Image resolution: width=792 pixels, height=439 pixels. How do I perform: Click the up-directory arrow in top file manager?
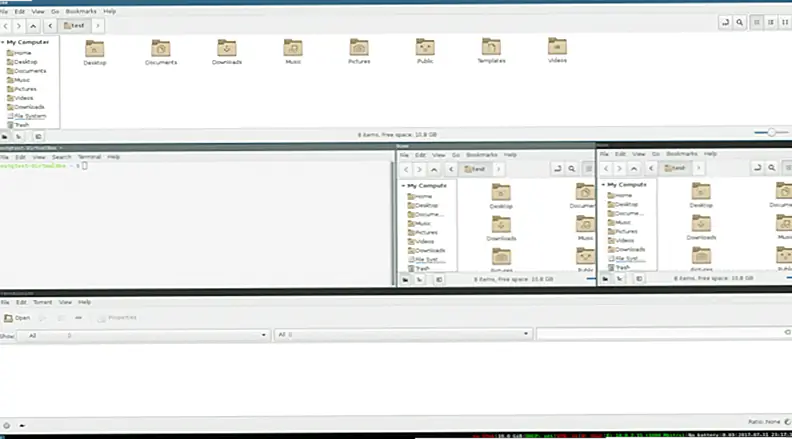point(35,23)
